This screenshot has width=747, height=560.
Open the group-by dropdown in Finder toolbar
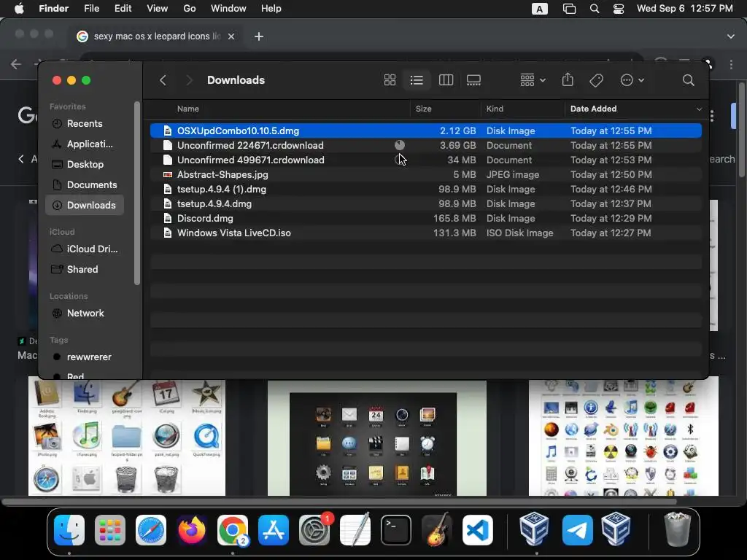533,80
